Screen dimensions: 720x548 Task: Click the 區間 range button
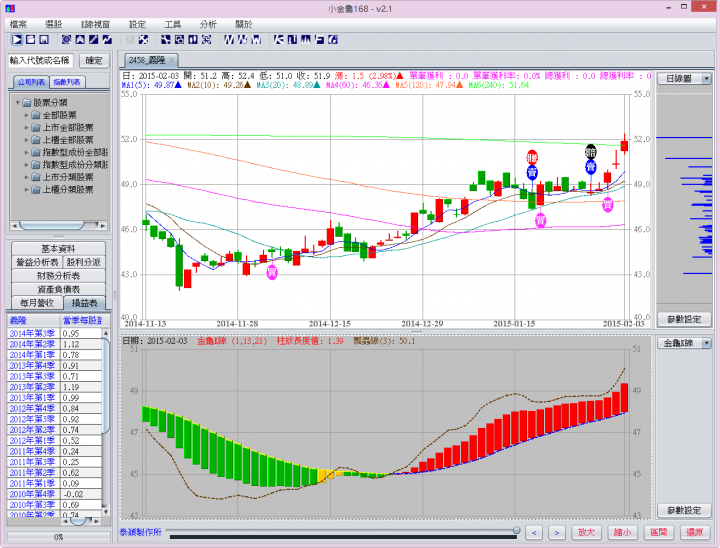658,532
